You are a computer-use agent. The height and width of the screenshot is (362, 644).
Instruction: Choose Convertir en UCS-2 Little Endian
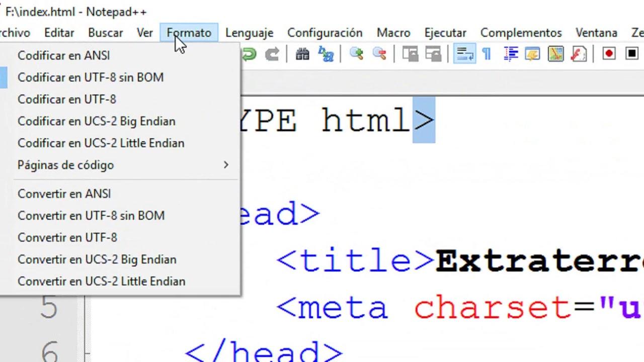(x=120, y=281)
